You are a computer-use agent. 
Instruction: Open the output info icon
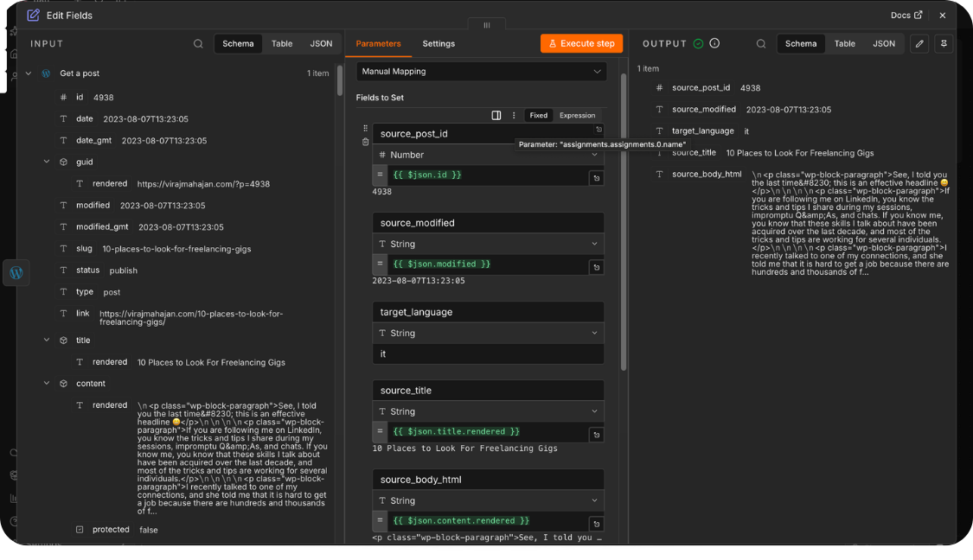[x=714, y=43]
